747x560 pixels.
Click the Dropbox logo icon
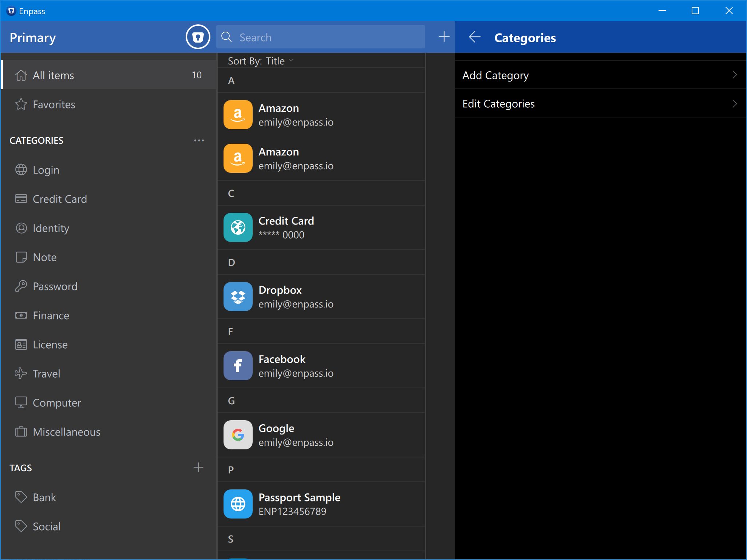238,297
